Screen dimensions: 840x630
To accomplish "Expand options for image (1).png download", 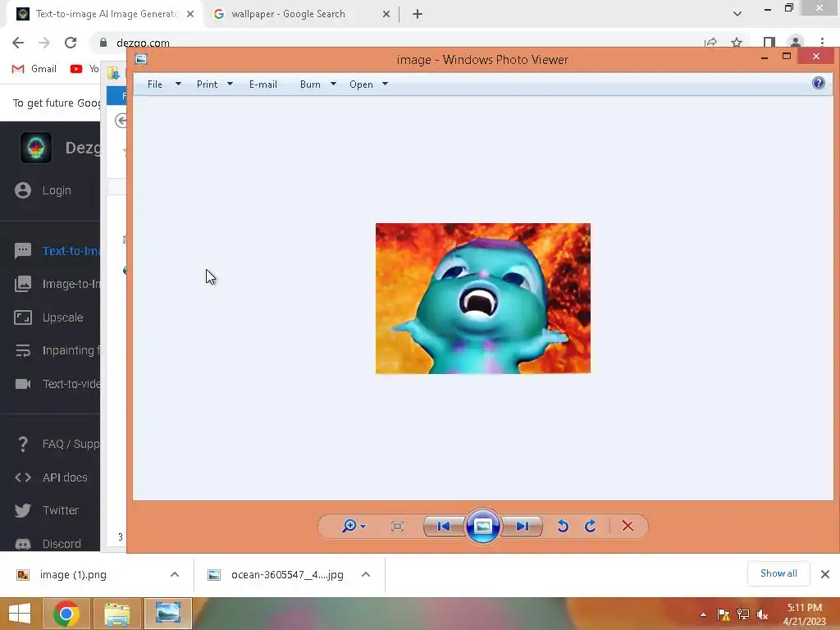I will (175, 574).
